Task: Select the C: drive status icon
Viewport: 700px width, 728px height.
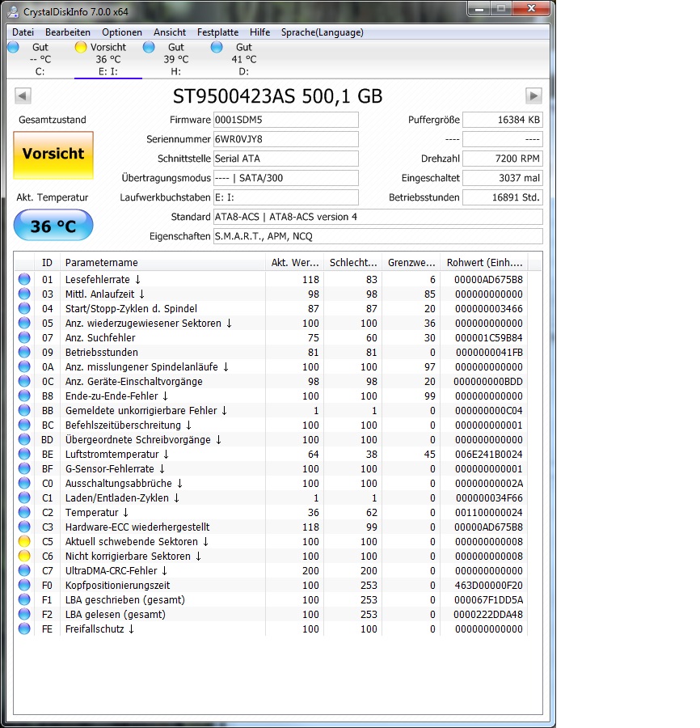Action: click(14, 47)
